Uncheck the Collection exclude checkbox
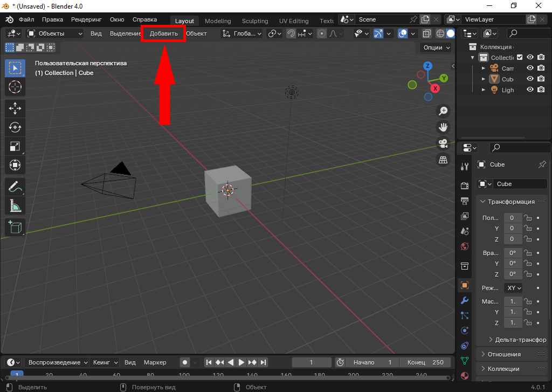The image size is (552, 392). [x=520, y=57]
